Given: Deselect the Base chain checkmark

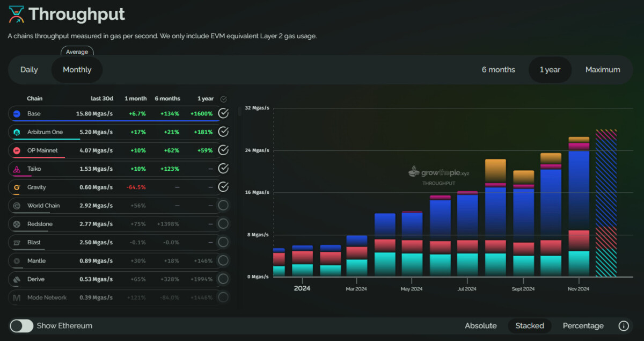Looking at the screenshot, I should point(223,113).
